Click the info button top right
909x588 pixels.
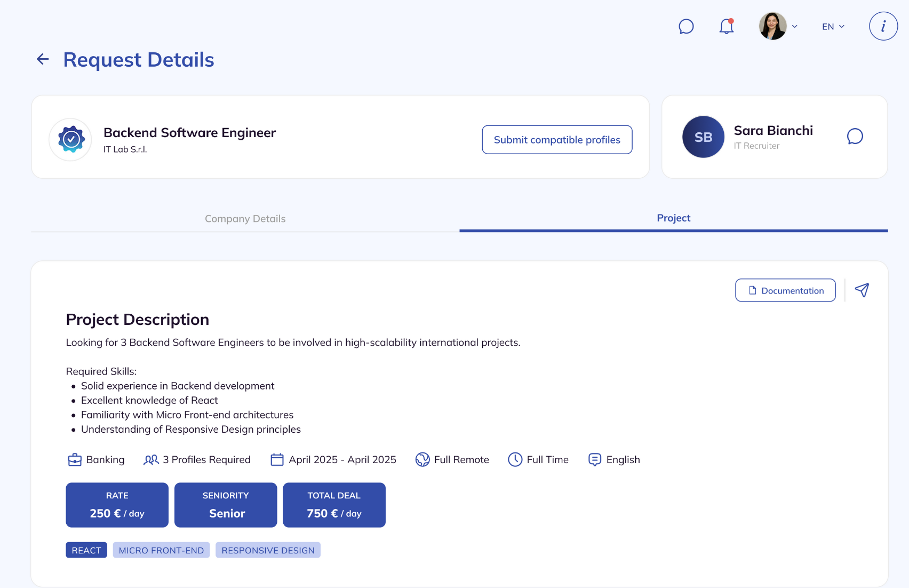(x=883, y=26)
